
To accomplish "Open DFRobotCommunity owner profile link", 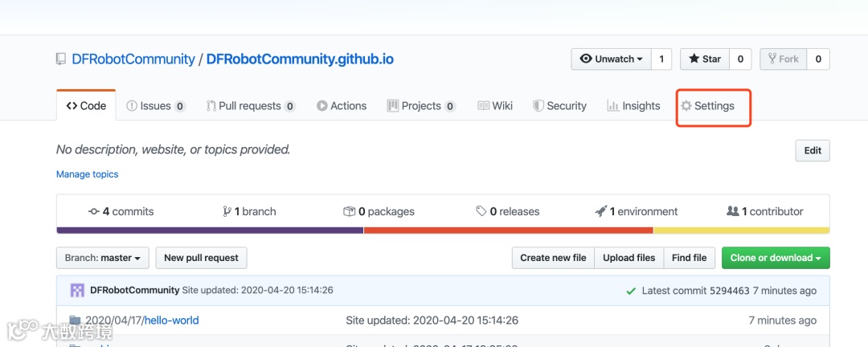I will [x=133, y=59].
